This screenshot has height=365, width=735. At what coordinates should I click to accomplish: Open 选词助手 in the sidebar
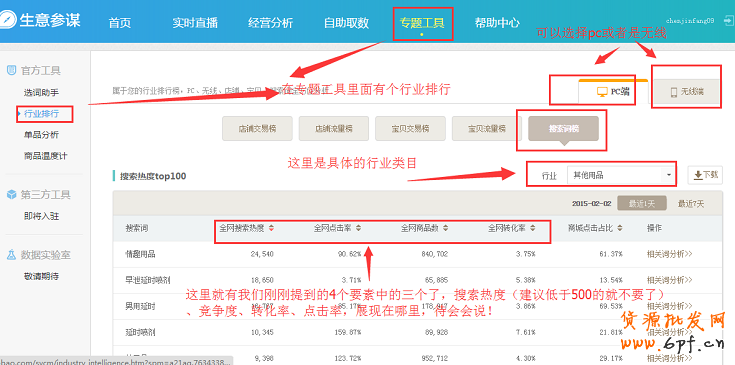pos(41,92)
